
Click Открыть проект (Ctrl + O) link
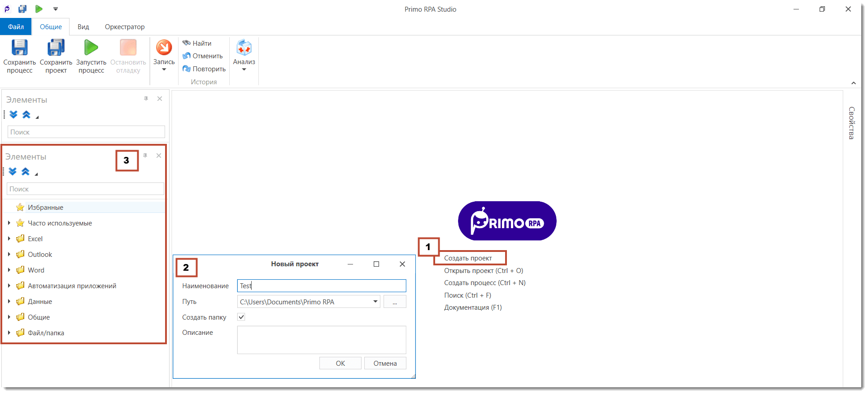484,271
